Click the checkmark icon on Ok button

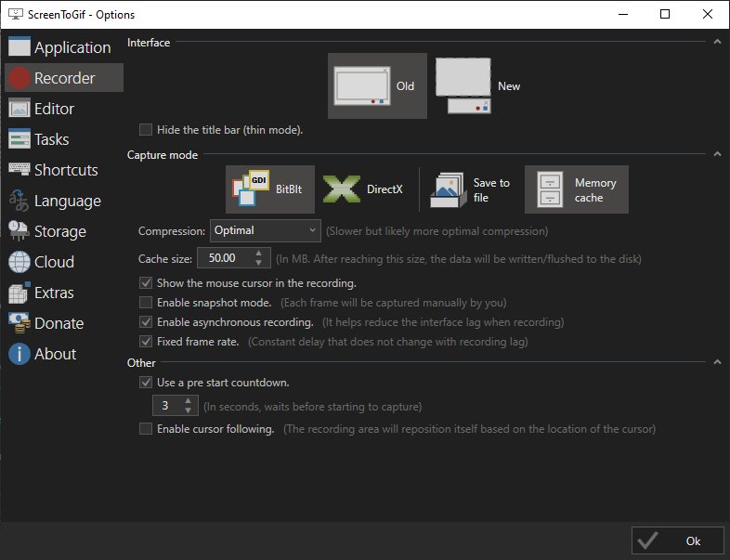647,540
